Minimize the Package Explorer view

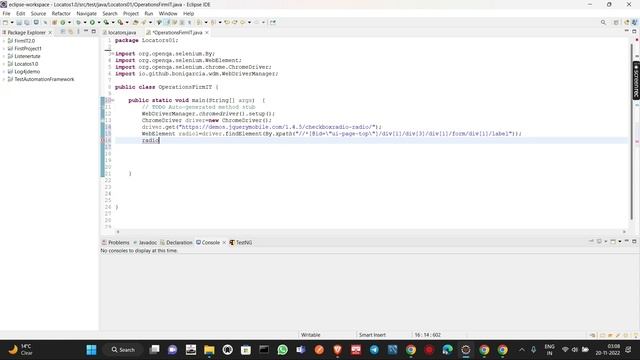coord(86,31)
